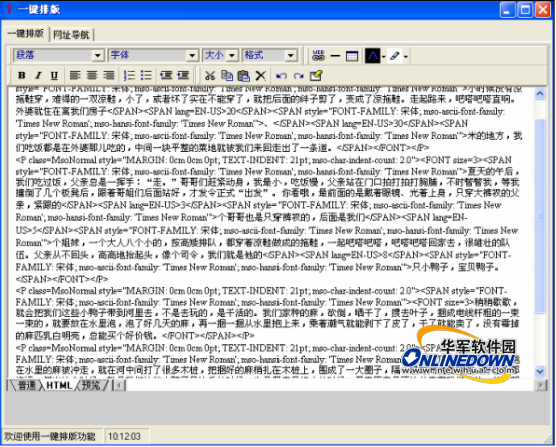Click status text 欢迎使用一键排版功能
Viewport: 556px width, 447px height.
coord(50,436)
